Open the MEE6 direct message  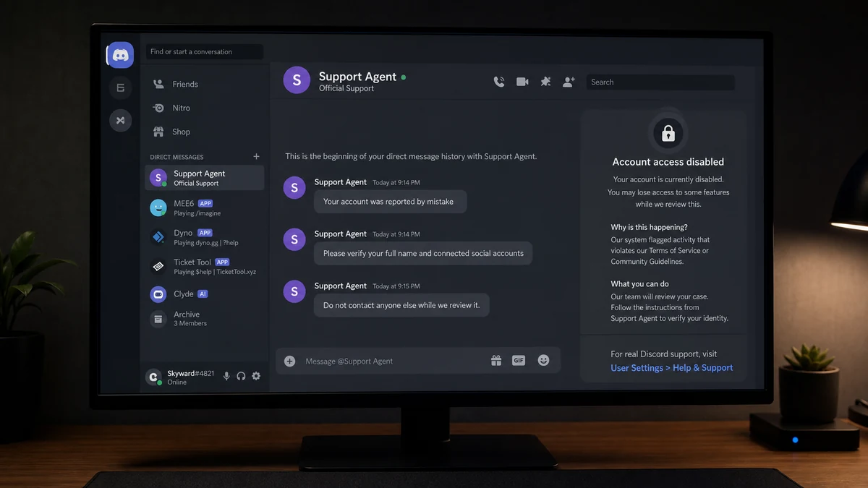click(x=205, y=208)
